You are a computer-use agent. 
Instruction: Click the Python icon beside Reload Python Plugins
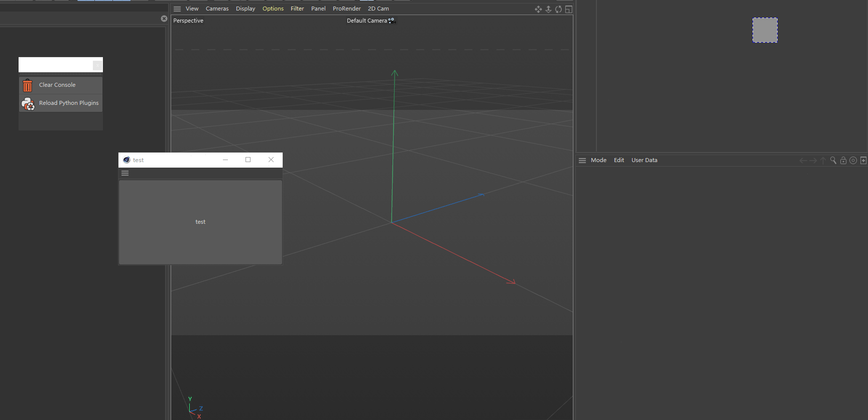click(28, 103)
